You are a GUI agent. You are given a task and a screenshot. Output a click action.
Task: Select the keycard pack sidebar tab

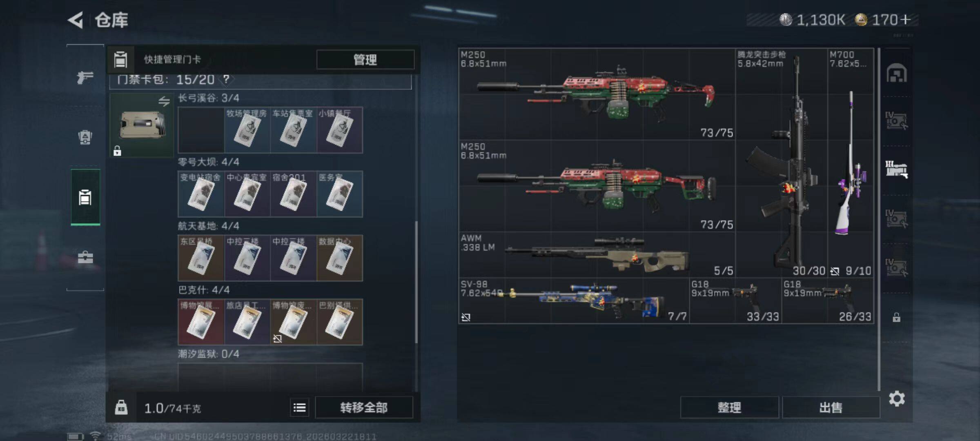pos(85,197)
